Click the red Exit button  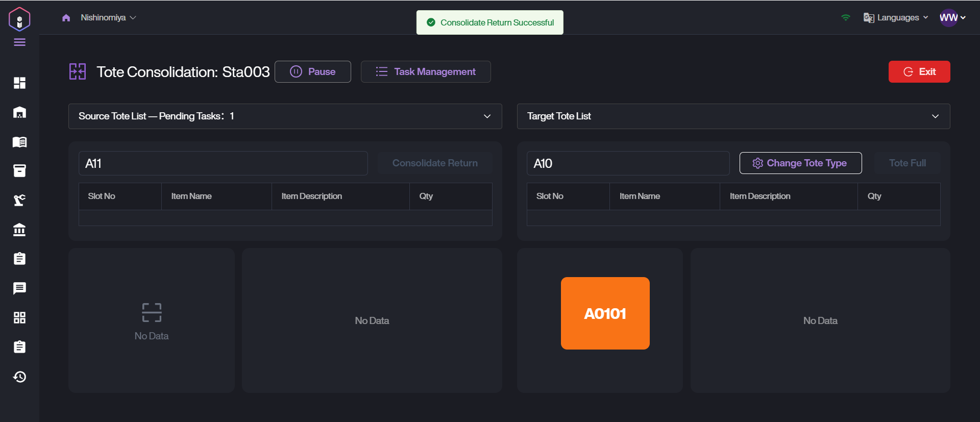point(919,72)
